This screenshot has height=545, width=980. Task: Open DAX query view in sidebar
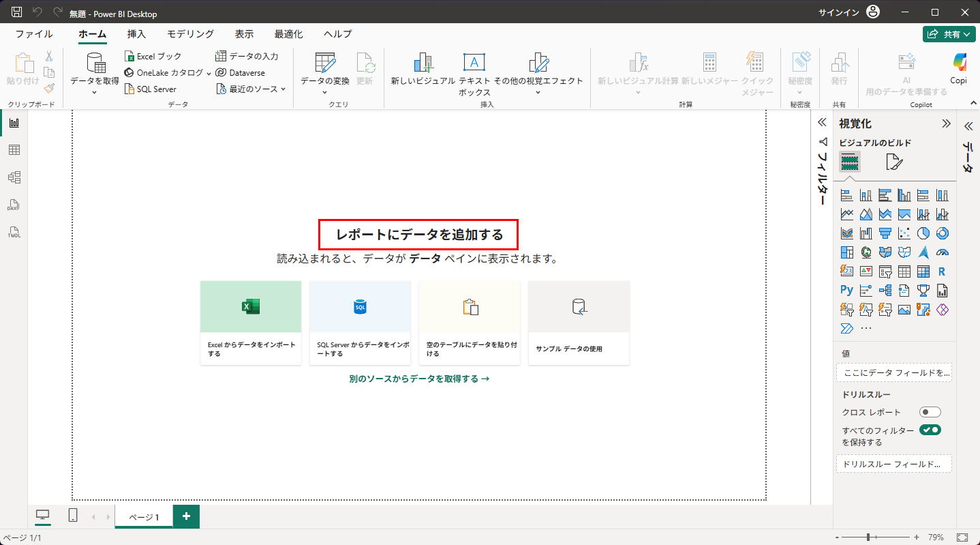click(14, 205)
